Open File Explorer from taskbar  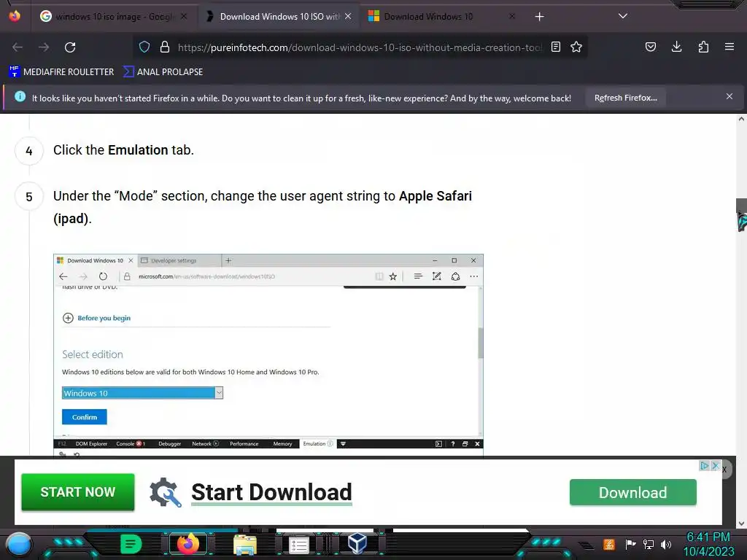coord(245,544)
